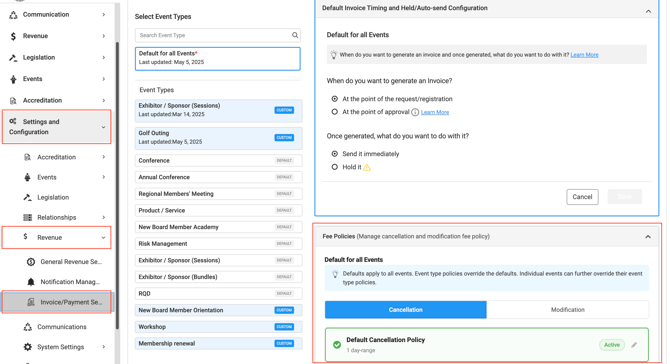Click the pencil edit icon on Default Cancellation Policy
Viewport: 670px width, 364px height.
634,345
